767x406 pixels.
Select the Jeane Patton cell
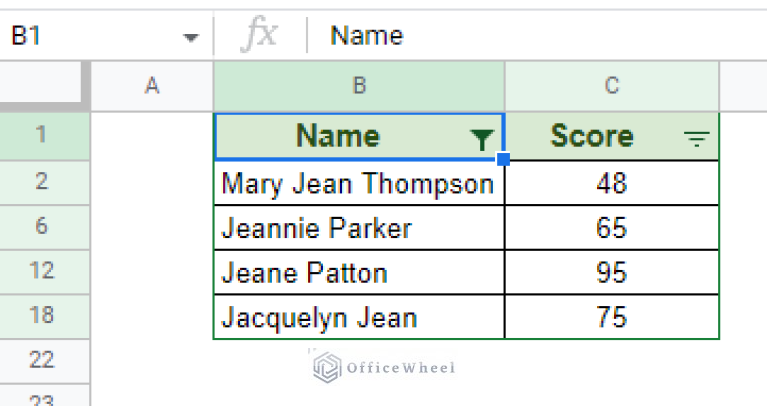point(358,273)
